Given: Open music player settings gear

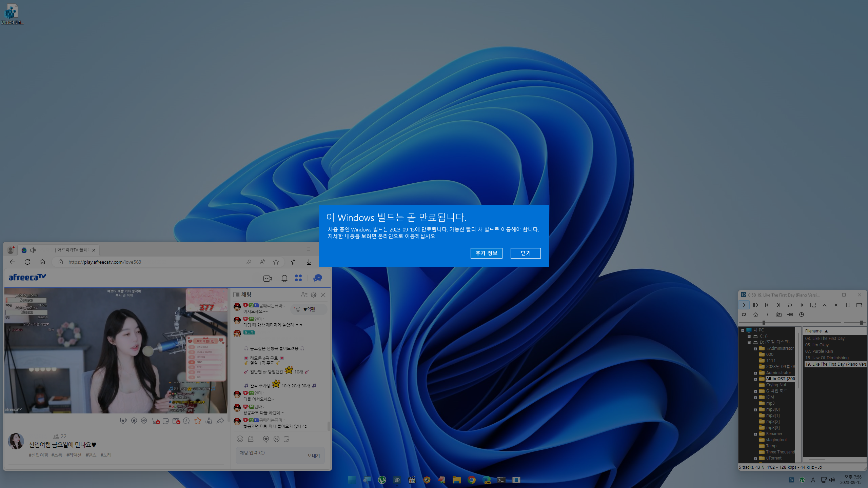Looking at the screenshot, I should [802, 305].
